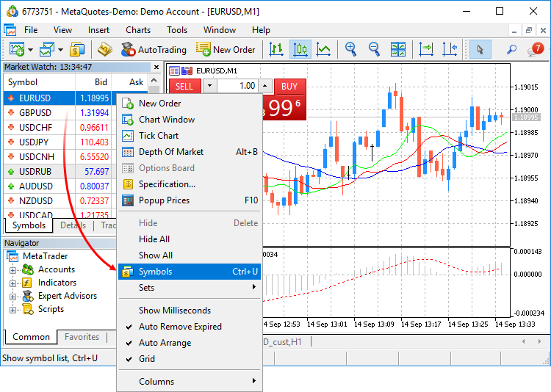Viewport: 551px width, 392px height.
Task: Switch chart to candlesticks mode
Action: point(300,49)
